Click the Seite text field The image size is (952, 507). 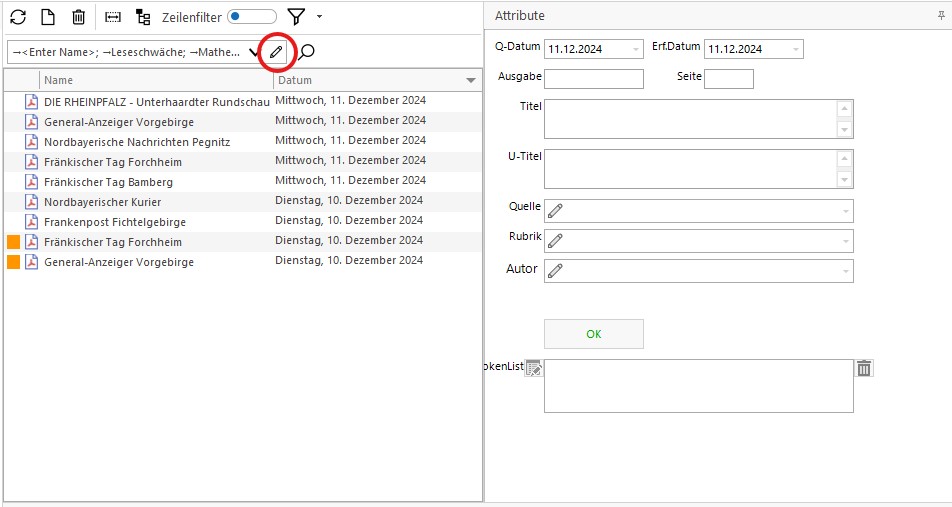click(x=728, y=79)
